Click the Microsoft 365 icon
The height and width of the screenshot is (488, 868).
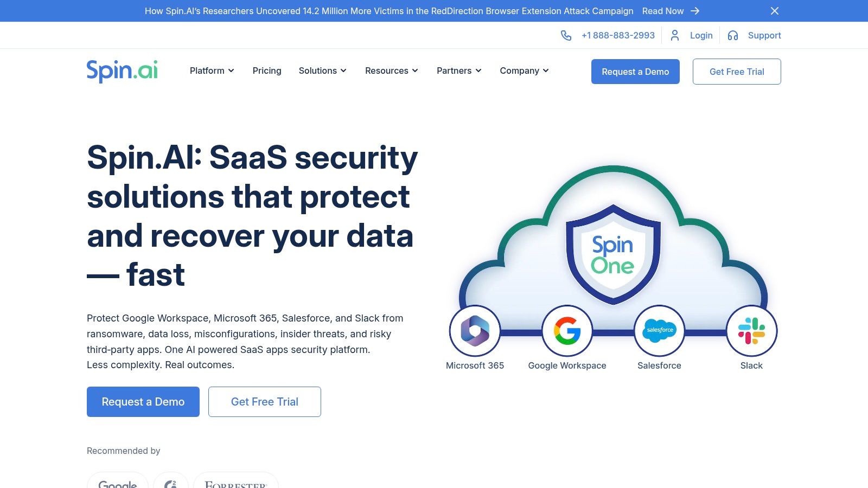475,331
